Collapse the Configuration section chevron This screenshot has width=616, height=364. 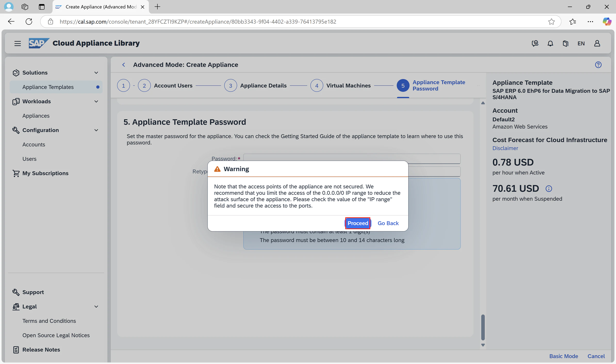point(96,130)
